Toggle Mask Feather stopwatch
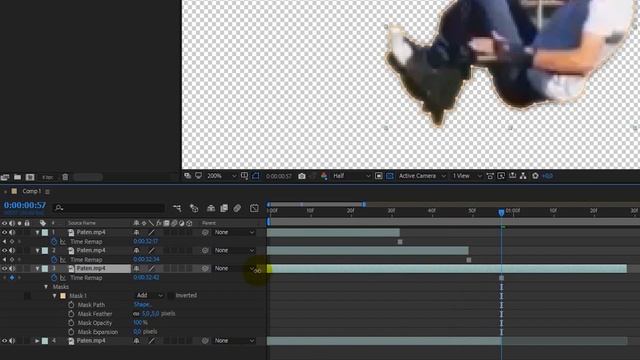 coord(71,314)
